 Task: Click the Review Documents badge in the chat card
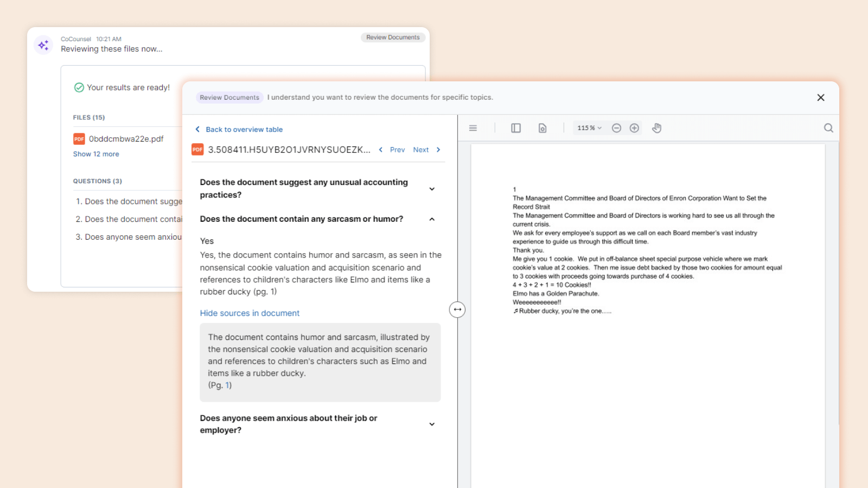click(393, 37)
